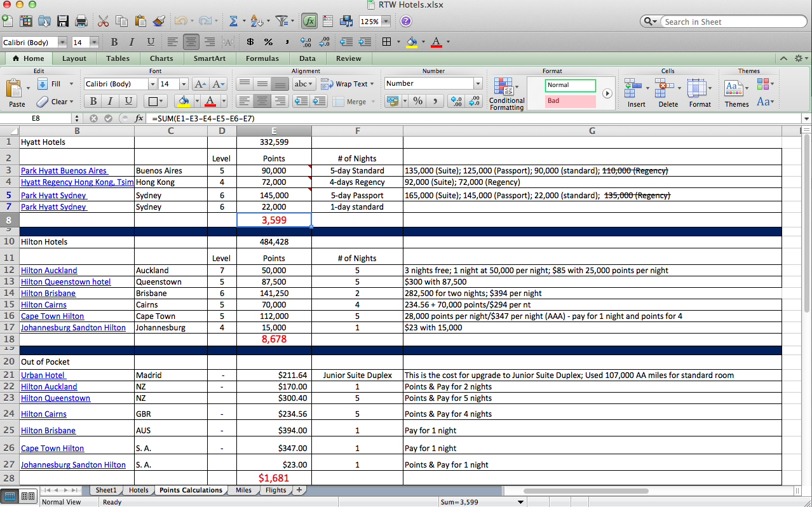The image size is (812, 507).
Task: Click the Save floppy disk icon
Action: tap(63, 22)
